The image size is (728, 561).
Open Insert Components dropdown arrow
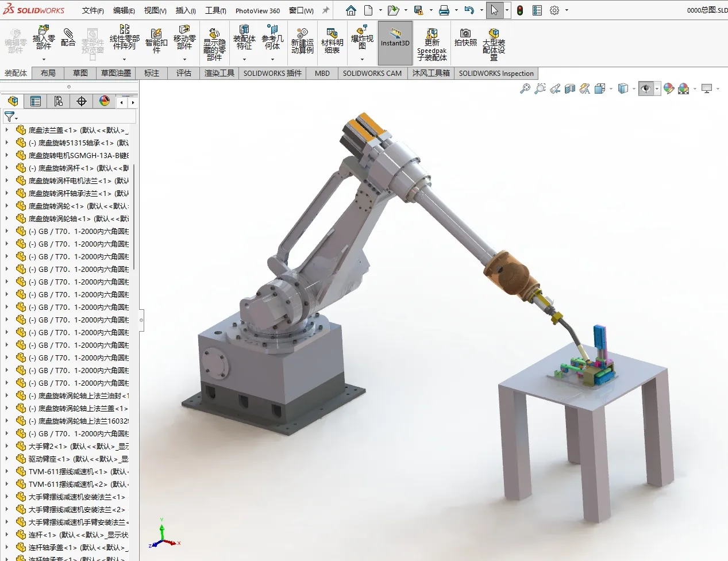click(x=44, y=59)
